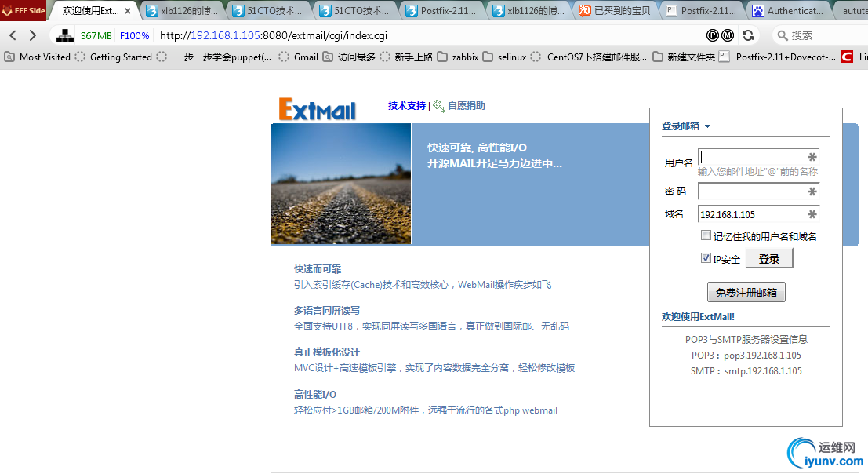Click the F100% zoom indicator
Screen dimensions: 868x474
135,35
